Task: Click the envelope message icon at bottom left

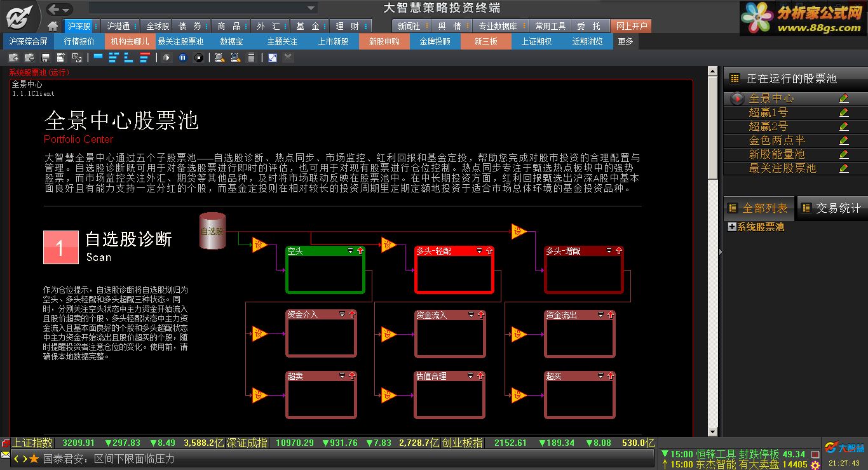Action: [x=6, y=455]
